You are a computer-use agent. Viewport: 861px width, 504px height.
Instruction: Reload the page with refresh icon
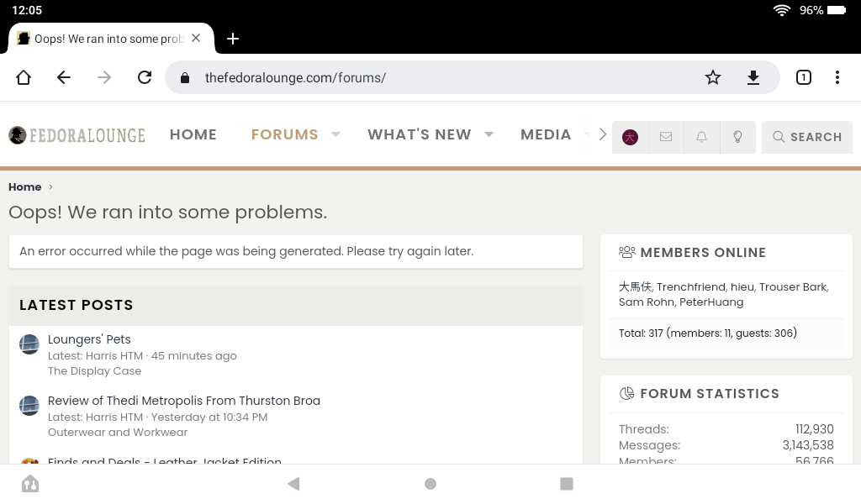(x=145, y=77)
